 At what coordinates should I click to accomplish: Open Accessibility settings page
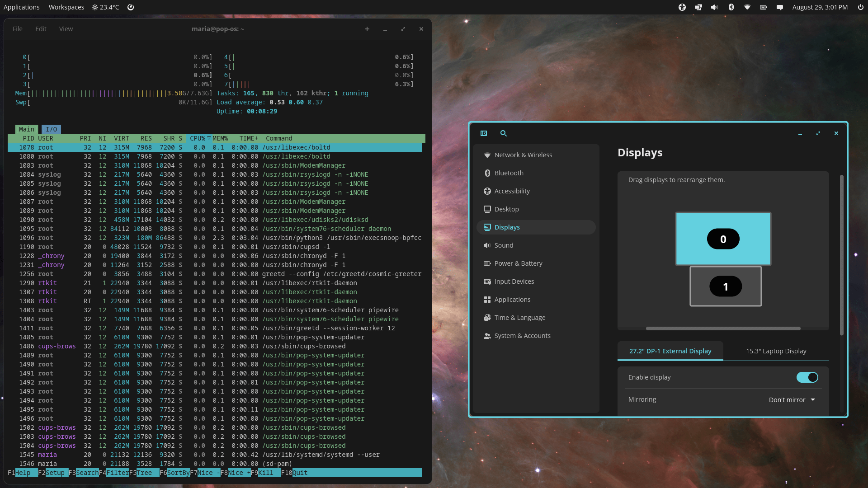point(512,191)
